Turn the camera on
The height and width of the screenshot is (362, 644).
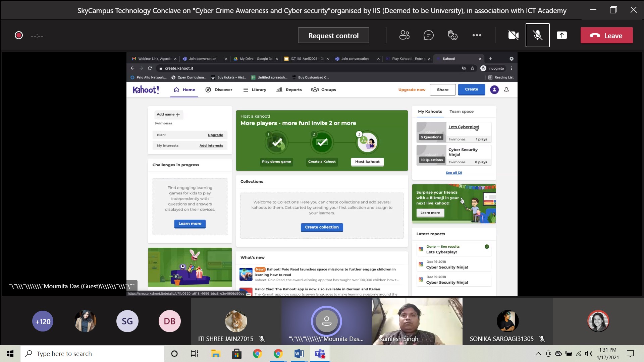513,35
